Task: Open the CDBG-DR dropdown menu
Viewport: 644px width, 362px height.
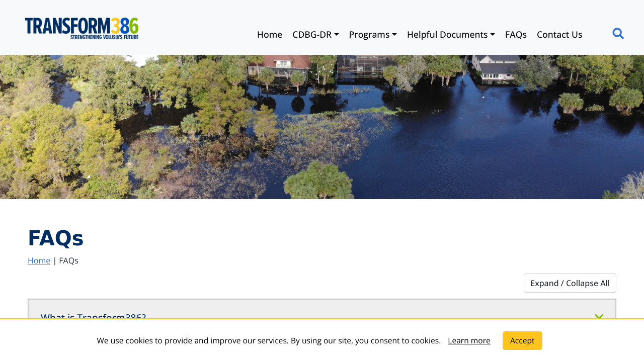Action: point(315,35)
